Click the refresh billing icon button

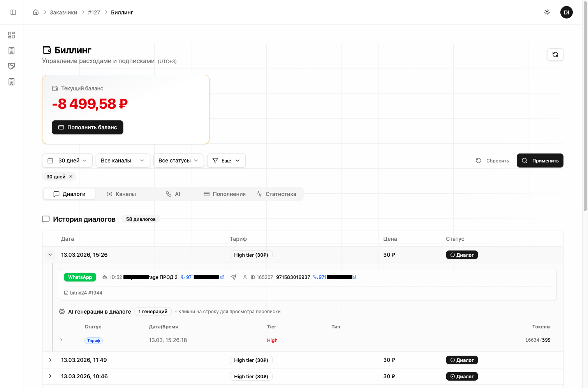click(x=555, y=55)
